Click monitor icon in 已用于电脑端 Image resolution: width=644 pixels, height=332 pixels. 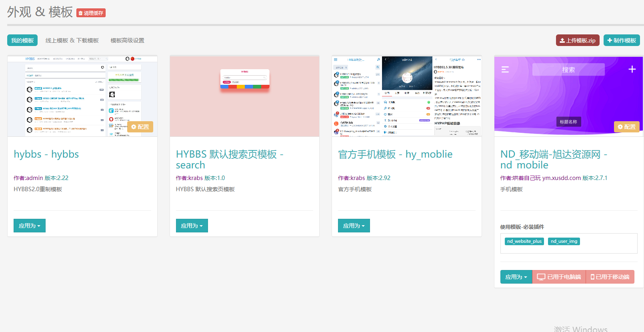coord(541,277)
